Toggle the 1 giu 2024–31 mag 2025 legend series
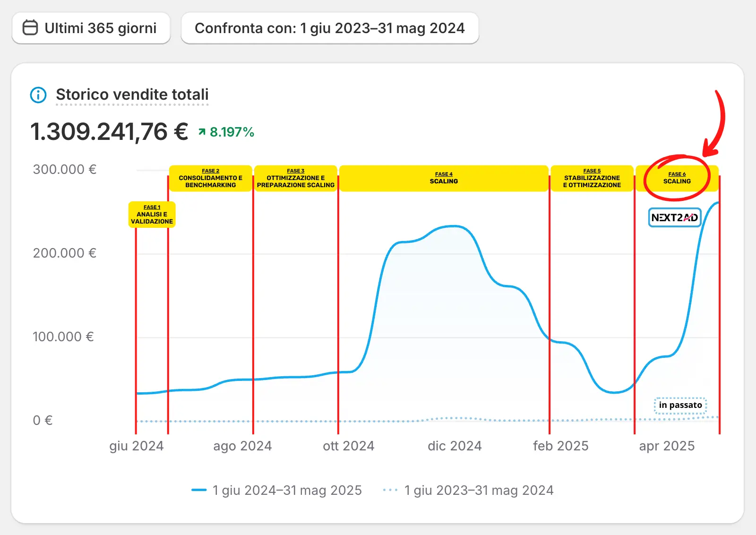The width and height of the screenshot is (756, 535). 287,491
